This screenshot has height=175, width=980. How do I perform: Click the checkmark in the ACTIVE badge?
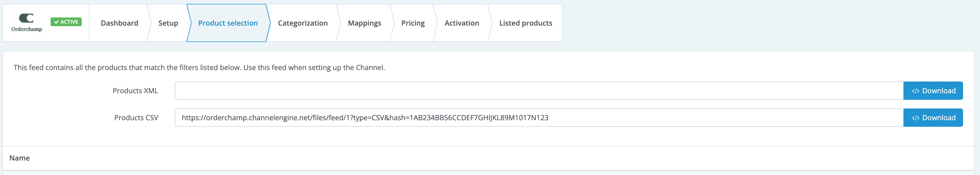(x=56, y=22)
